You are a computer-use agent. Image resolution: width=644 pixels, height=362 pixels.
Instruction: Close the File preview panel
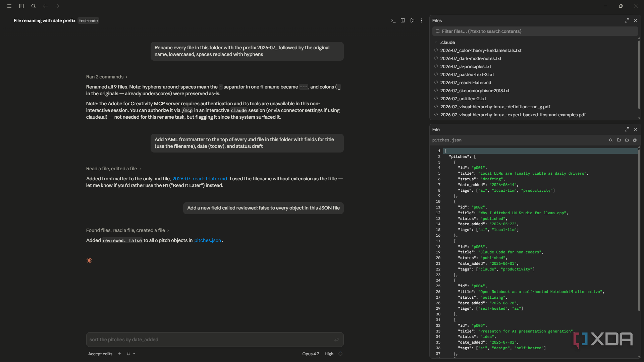pyautogui.click(x=635, y=129)
